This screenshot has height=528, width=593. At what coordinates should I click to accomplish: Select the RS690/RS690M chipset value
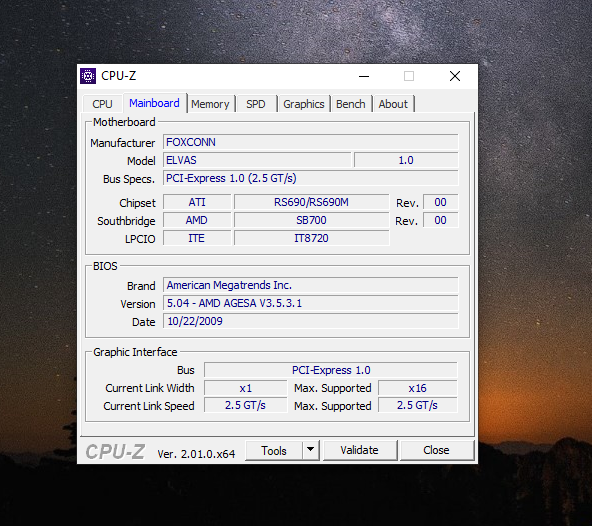coord(311,202)
